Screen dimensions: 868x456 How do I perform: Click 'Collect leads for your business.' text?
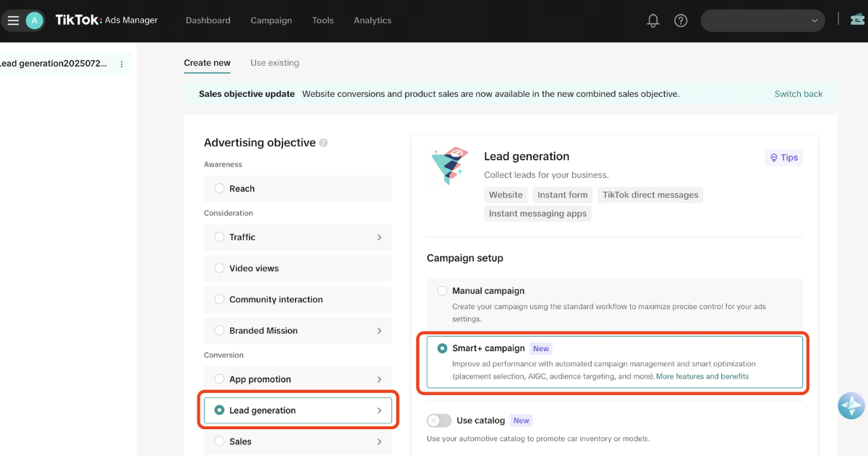click(x=546, y=174)
